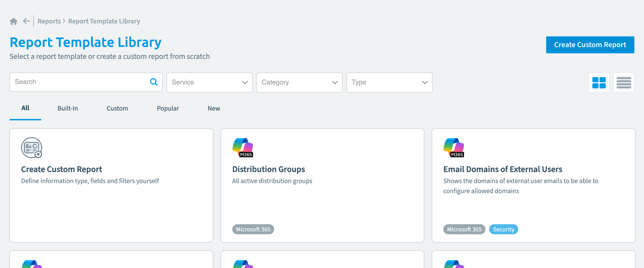Click 'All active distribution groups' description
The height and width of the screenshot is (268, 644).
[272, 181]
